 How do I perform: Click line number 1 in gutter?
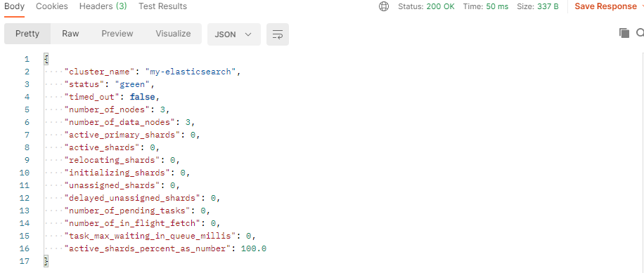click(x=27, y=59)
